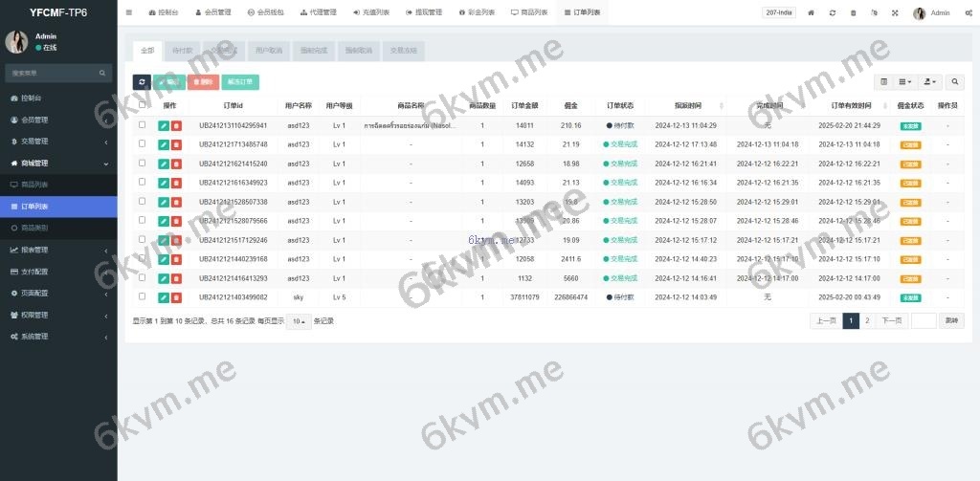Click the 解冻订单 button
The width and height of the screenshot is (980, 481).
(240, 82)
